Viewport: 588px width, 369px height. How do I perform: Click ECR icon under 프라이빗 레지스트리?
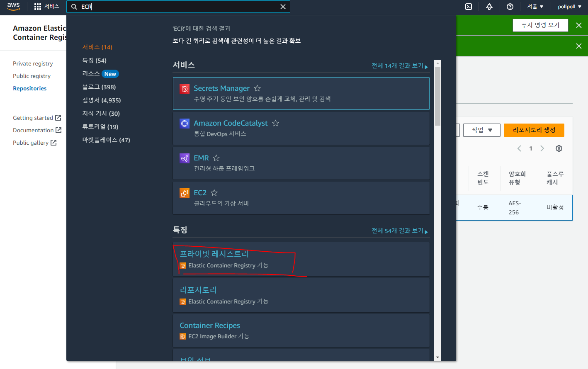(x=183, y=266)
